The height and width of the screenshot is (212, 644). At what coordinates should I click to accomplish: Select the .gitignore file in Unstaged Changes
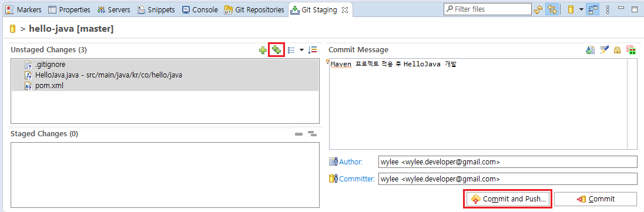[x=165, y=65]
